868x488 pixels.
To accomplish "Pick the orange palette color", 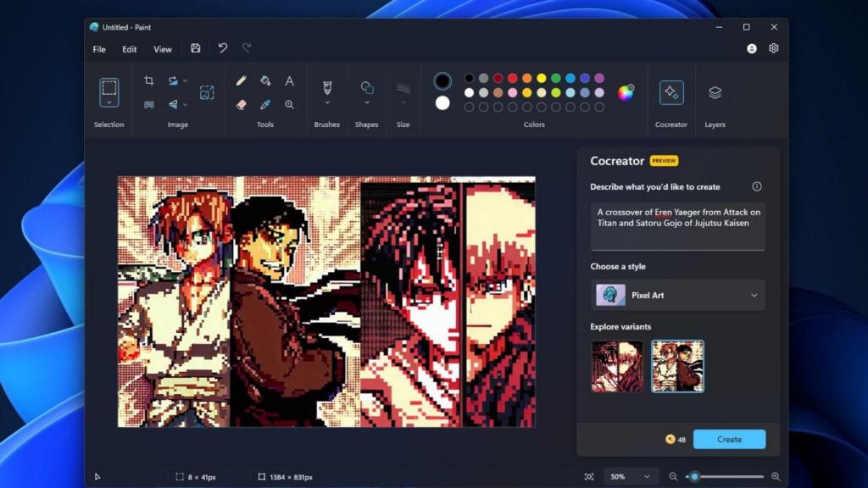I will pyautogui.click(x=527, y=78).
